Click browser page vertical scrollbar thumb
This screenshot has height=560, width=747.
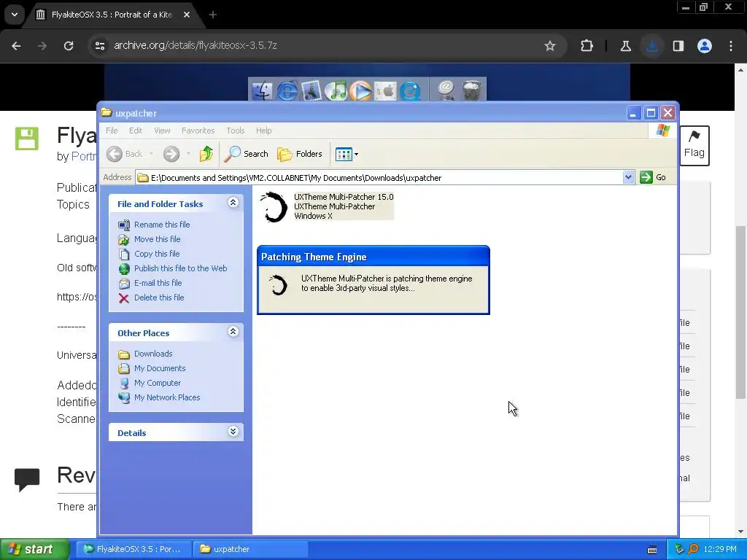pos(740,312)
